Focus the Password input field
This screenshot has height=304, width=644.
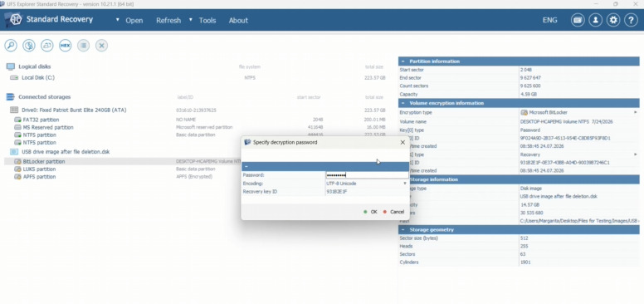point(367,175)
